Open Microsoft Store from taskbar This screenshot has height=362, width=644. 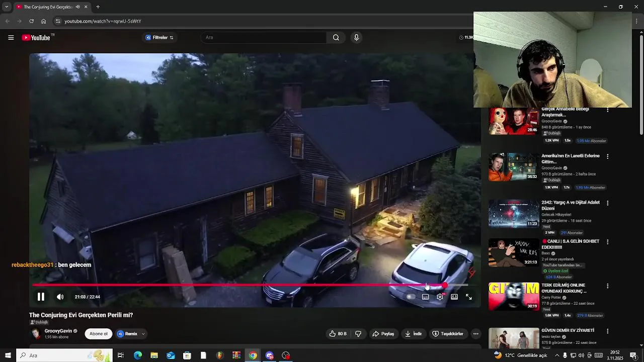(187, 355)
